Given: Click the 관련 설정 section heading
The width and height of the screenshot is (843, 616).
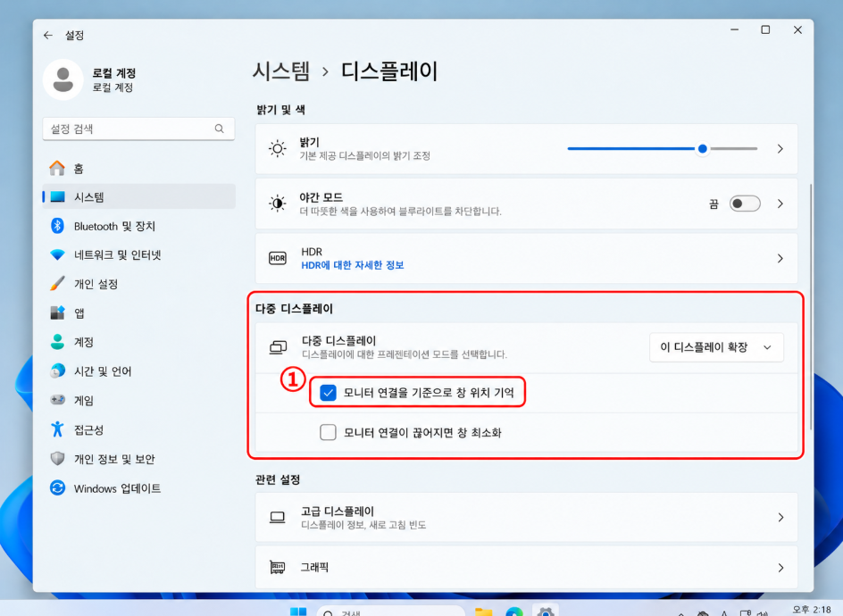Looking at the screenshot, I should (278, 479).
